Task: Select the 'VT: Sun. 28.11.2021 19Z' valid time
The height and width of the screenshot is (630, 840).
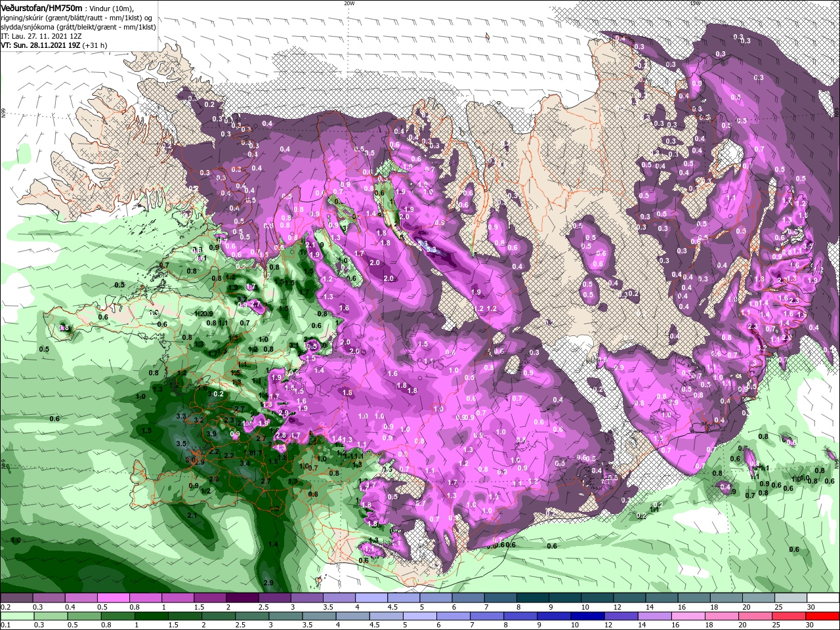Action: (41, 46)
